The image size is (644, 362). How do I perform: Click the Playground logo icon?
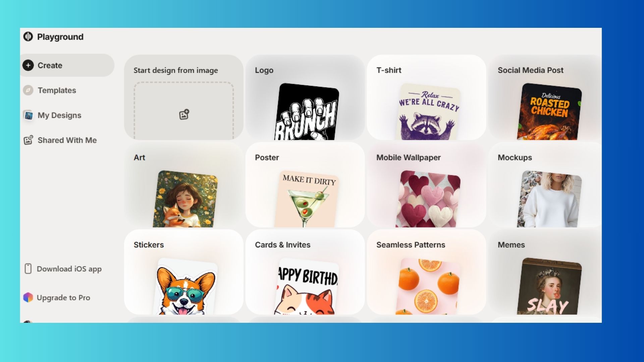coord(28,36)
